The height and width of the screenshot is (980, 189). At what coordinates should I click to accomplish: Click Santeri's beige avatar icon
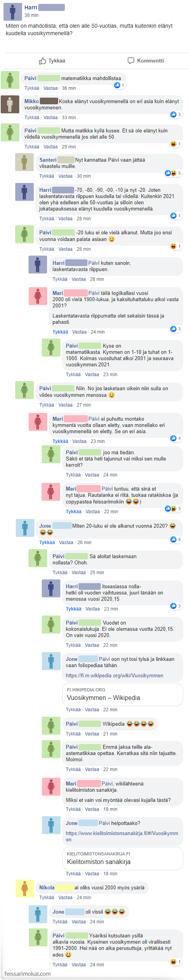[24, 162]
